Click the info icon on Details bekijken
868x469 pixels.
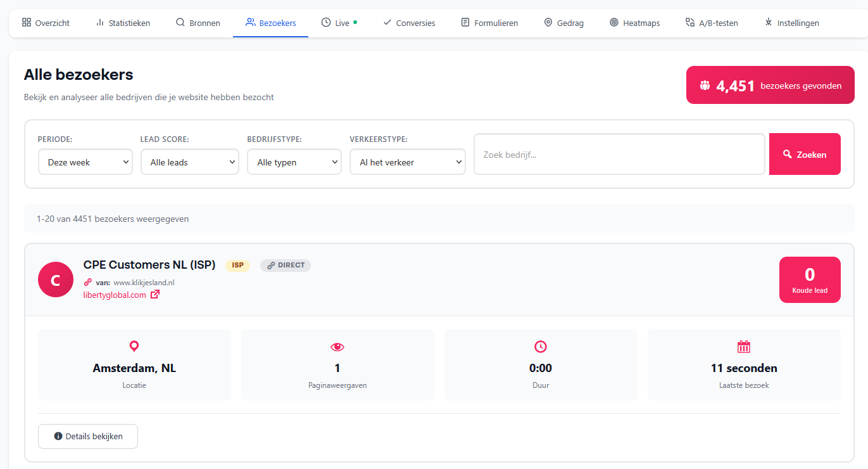(x=58, y=436)
